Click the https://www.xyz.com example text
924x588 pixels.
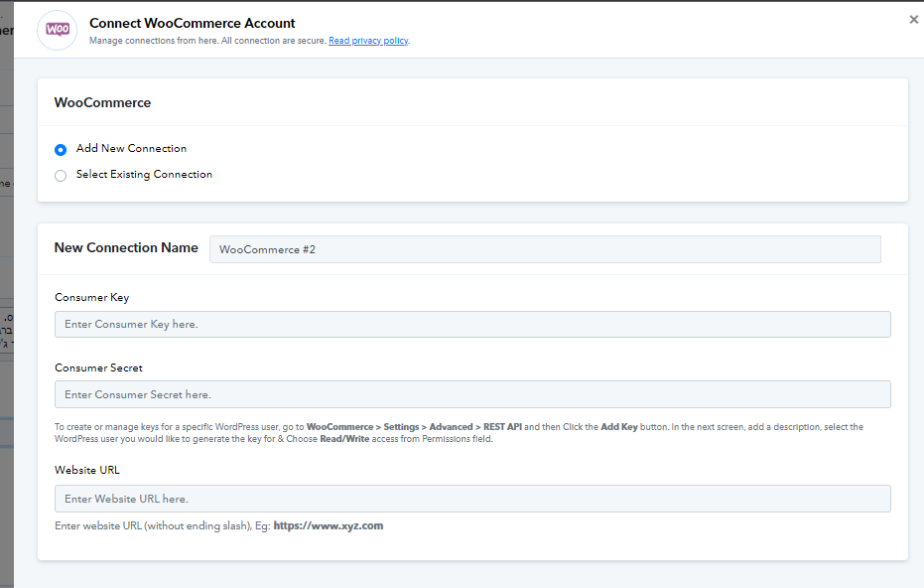click(x=329, y=525)
